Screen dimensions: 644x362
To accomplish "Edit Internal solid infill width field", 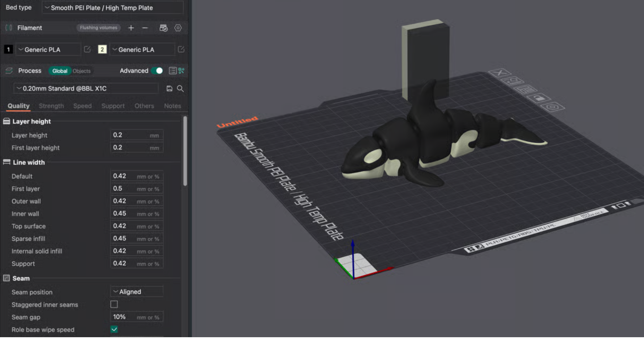I will pos(137,251).
